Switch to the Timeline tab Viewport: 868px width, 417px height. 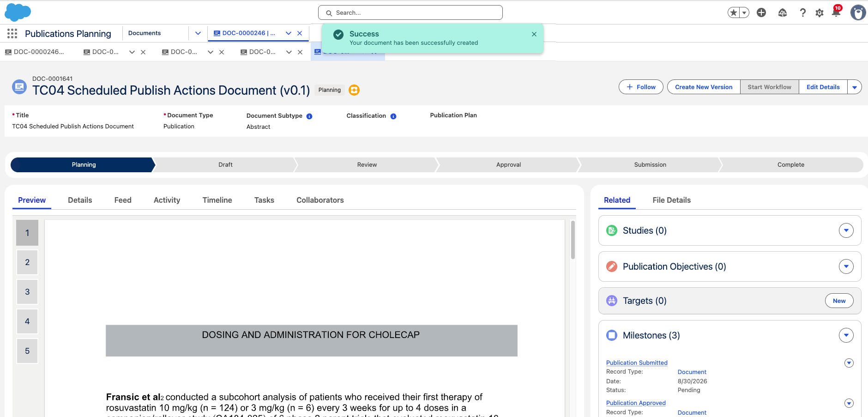tap(217, 200)
